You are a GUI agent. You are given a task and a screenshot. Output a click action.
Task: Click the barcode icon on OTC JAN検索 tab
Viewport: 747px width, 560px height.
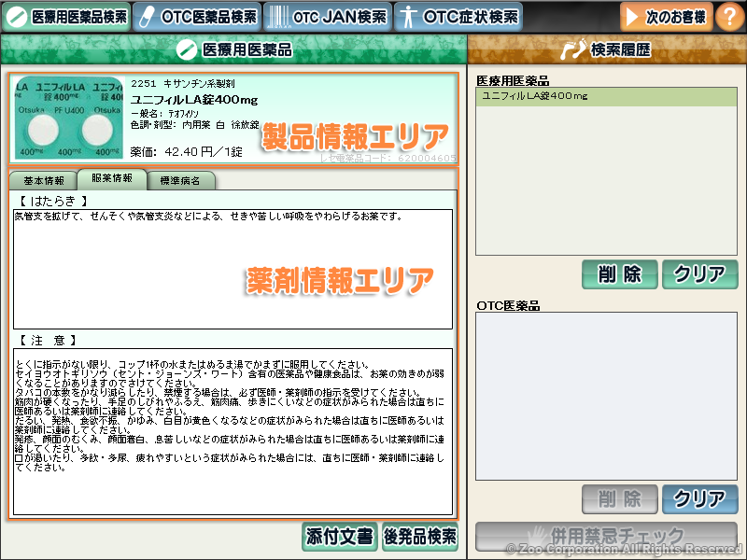[x=278, y=17]
